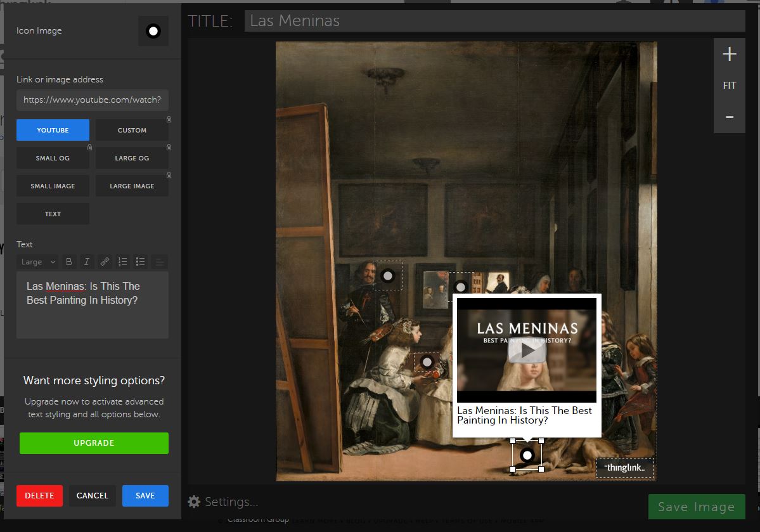Viewport: 760px width, 532px height.
Task: Select the tag dot on the Infanta
Action: pyautogui.click(x=427, y=362)
